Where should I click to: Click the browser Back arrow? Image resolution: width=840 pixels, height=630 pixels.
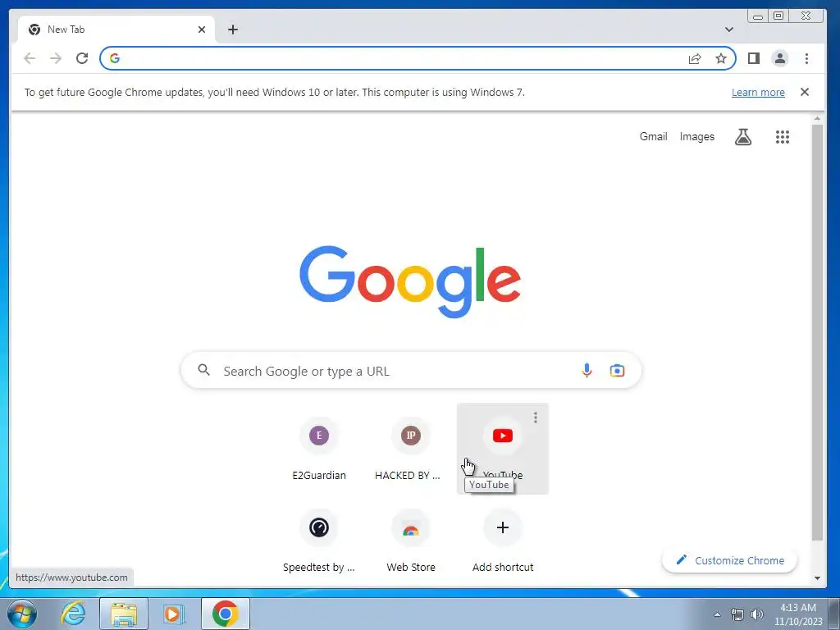coord(30,58)
